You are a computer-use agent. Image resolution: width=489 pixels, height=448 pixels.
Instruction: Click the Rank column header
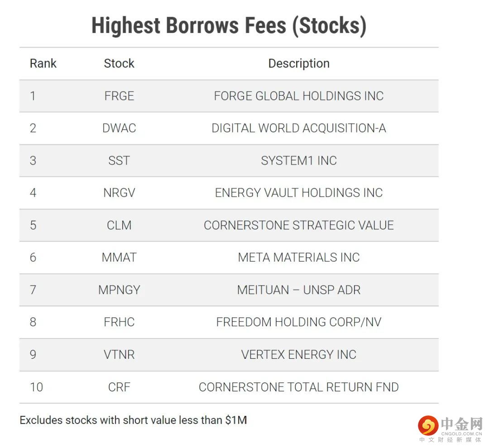(43, 63)
